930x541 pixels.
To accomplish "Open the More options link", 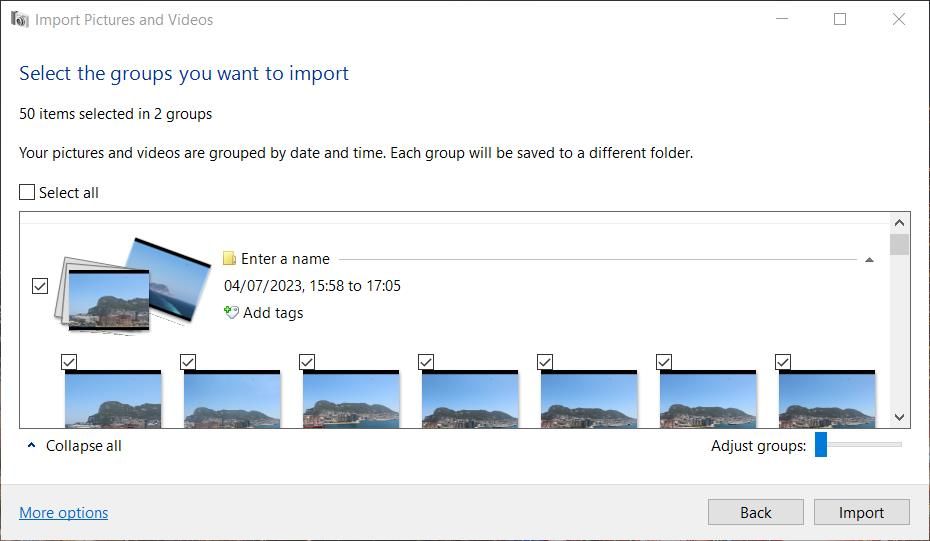I will point(63,513).
